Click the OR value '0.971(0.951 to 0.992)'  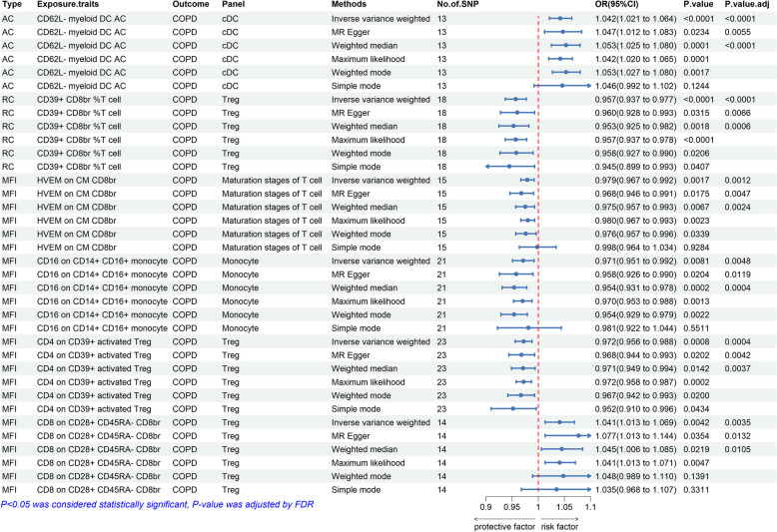point(636,262)
